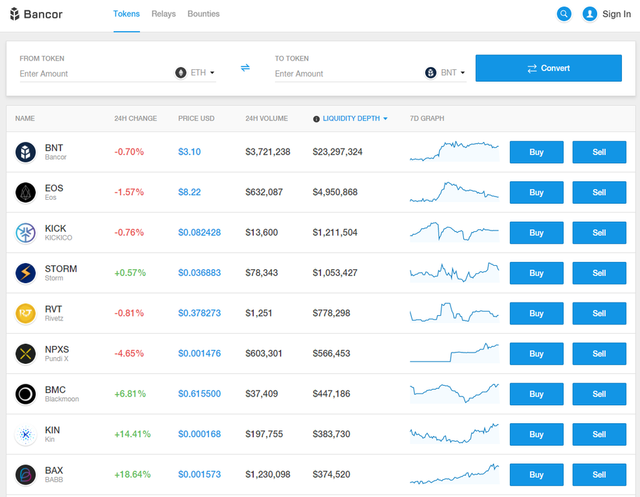The image size is (640, 497).
Task: Click Sign In link
Action: click(616, 14)
